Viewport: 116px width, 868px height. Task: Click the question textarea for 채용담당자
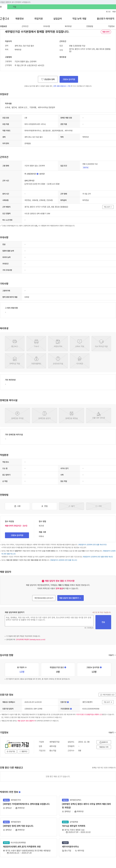coord(49,621)
